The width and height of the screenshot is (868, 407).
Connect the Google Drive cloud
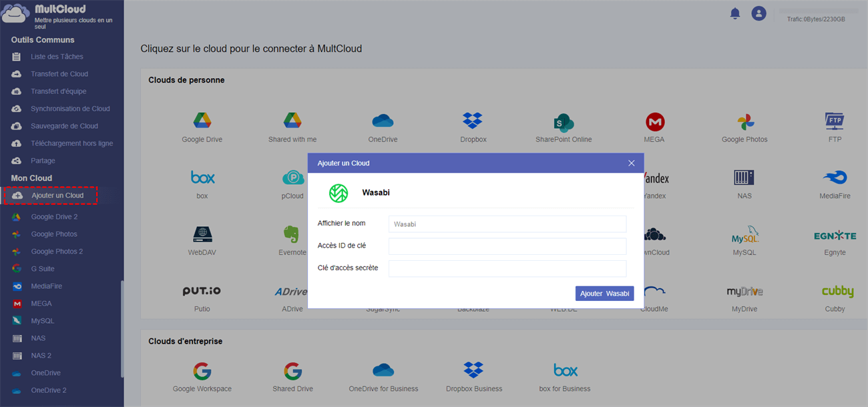pos(202,121)
